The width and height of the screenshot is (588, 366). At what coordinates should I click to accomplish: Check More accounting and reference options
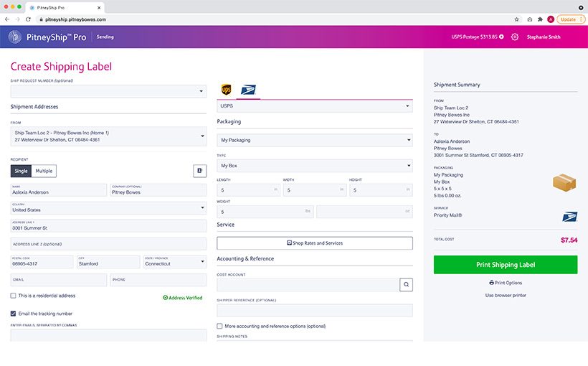click(x=219, y=327)
